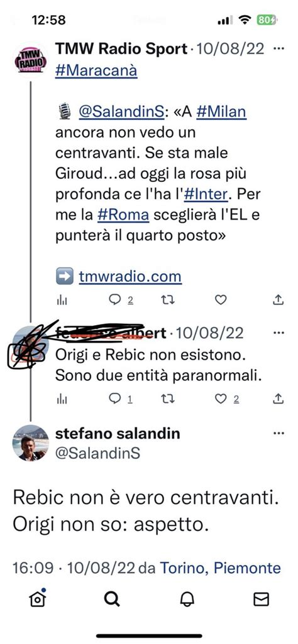This screenshot has height=644, width=298.
Task: Like the TMW Radio Sport tweet
Action: click(221, 300)
